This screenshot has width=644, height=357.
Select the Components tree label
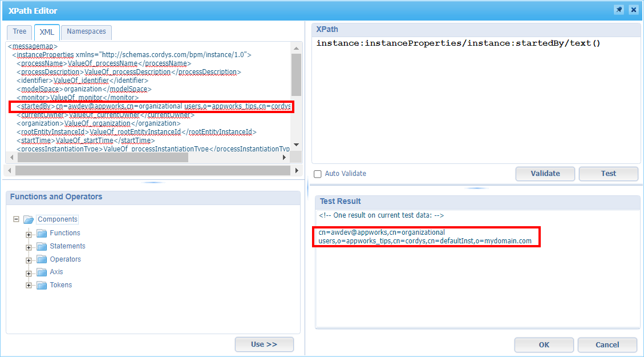coord(58,219)
